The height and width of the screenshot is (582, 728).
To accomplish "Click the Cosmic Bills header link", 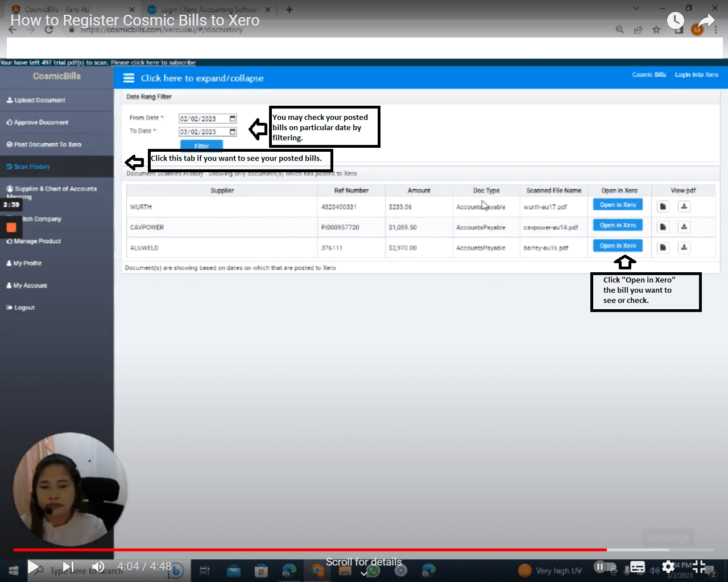I will tap(649, 74).
